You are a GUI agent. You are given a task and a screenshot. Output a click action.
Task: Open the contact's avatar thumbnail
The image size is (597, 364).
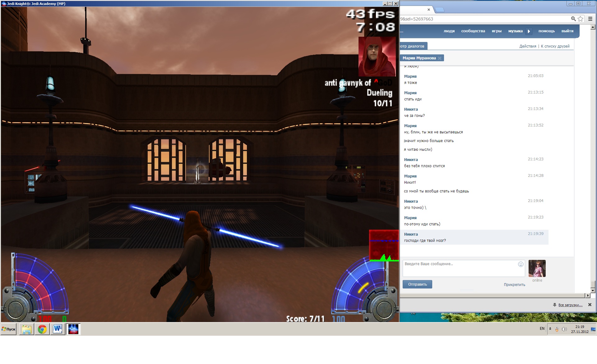(537, 269)
